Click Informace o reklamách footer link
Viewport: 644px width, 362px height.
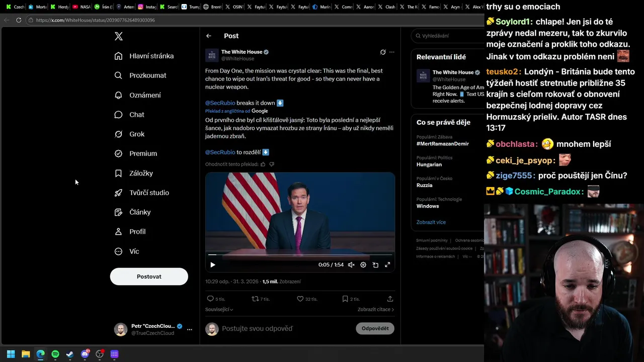tap(435, 256)
